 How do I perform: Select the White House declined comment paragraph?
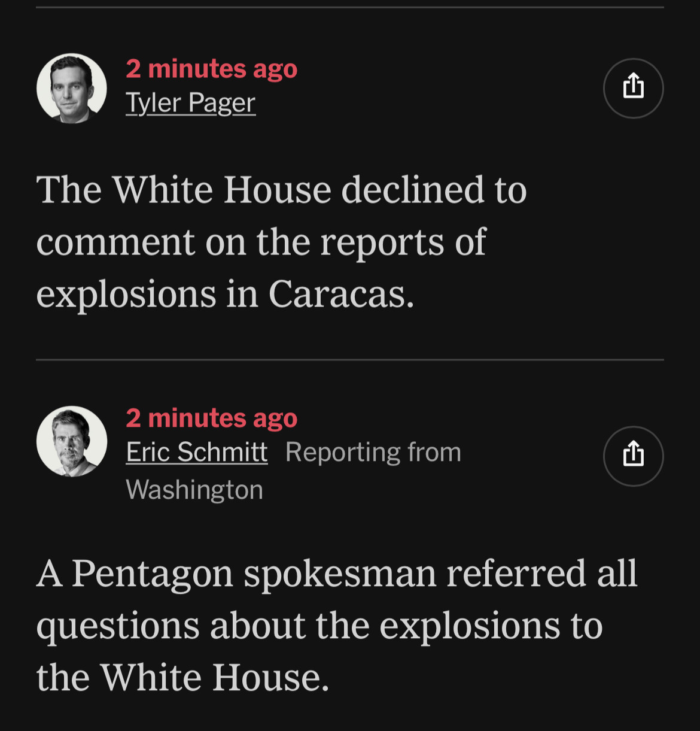[x=281, y=241]
